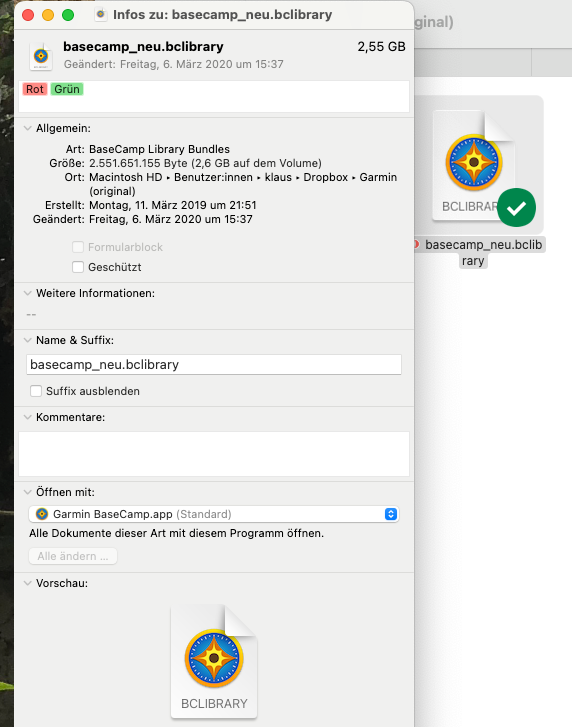Click the file name input field

214,365
